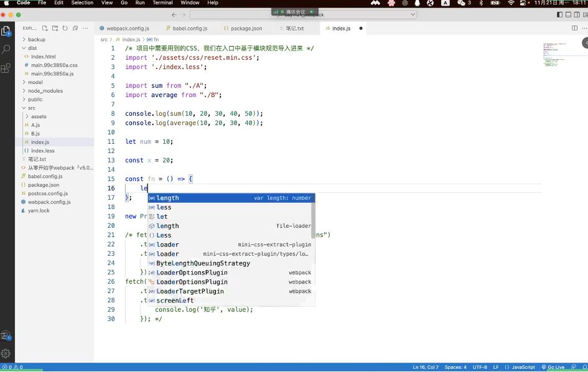Split the editor right
This screenshot has height=372, width=588.
(574, 28)
